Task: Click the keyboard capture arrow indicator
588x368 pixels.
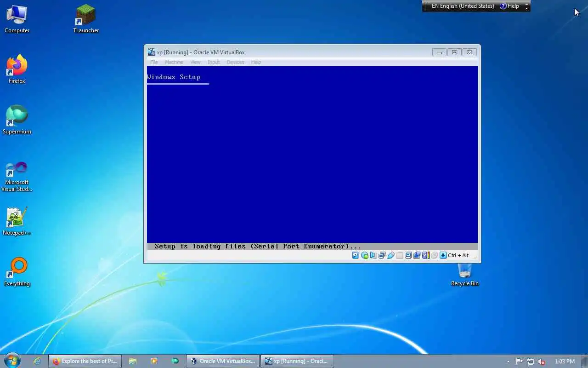Action: coord(443,255)
